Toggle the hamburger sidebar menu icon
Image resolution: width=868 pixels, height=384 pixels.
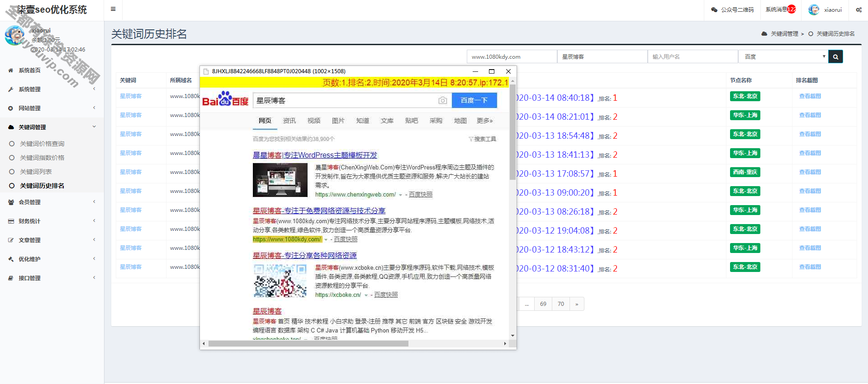click(113, 9)
